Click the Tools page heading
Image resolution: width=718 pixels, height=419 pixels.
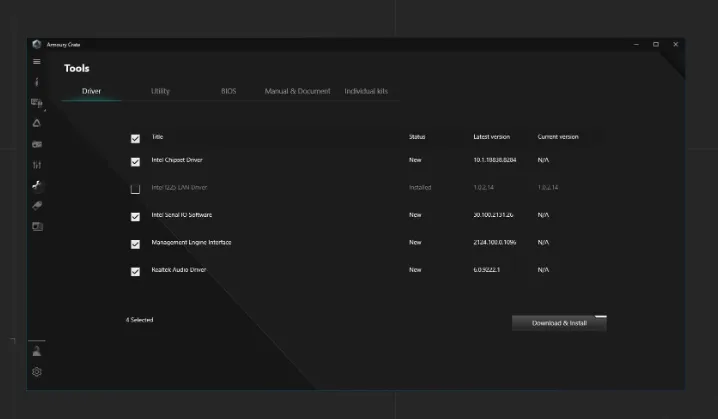click(76, 68)
